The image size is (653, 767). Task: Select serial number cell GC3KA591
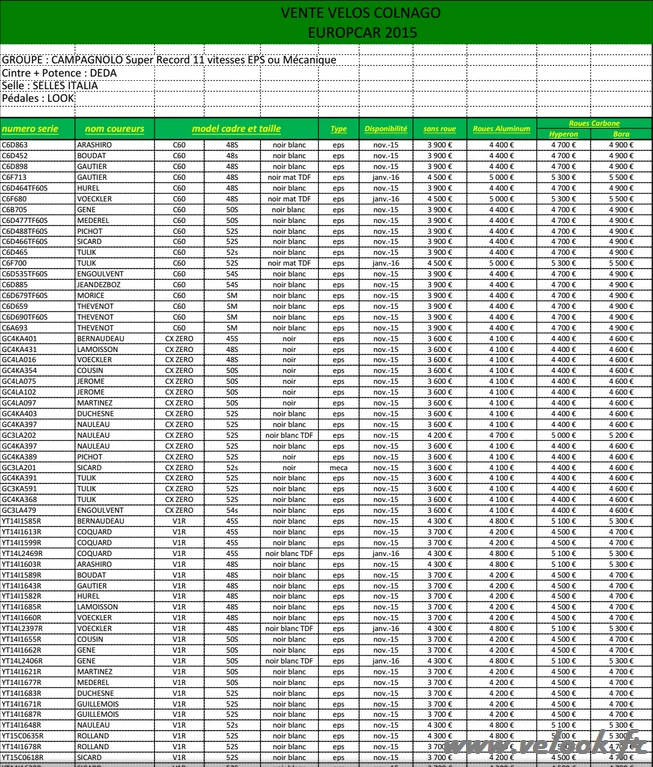pos(19,489)
